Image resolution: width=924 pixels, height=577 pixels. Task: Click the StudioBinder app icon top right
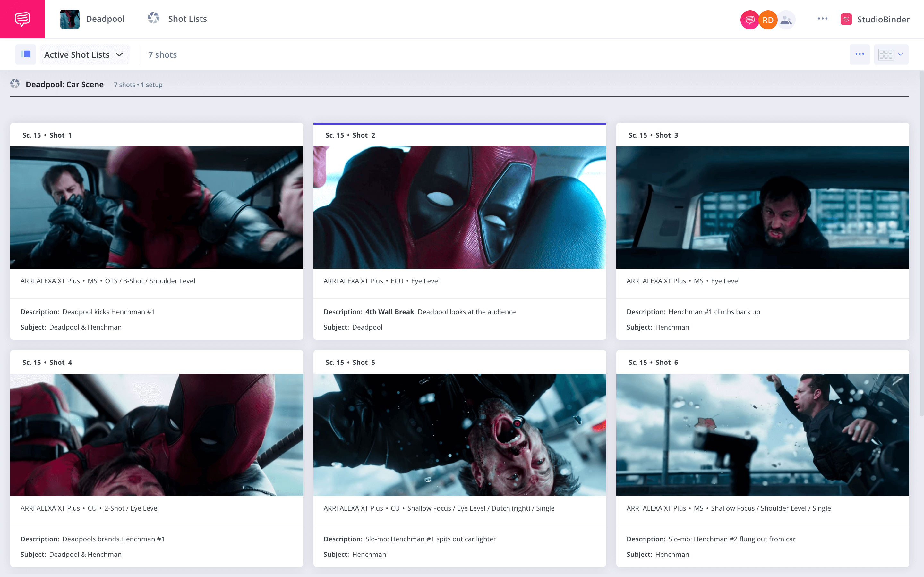click(x=848, y=19)
